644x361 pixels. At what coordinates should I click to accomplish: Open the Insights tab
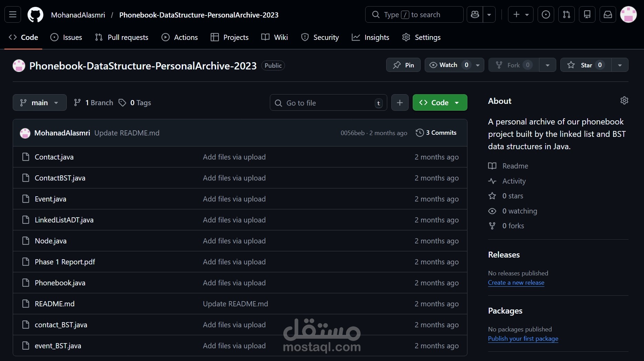[370, 37]
